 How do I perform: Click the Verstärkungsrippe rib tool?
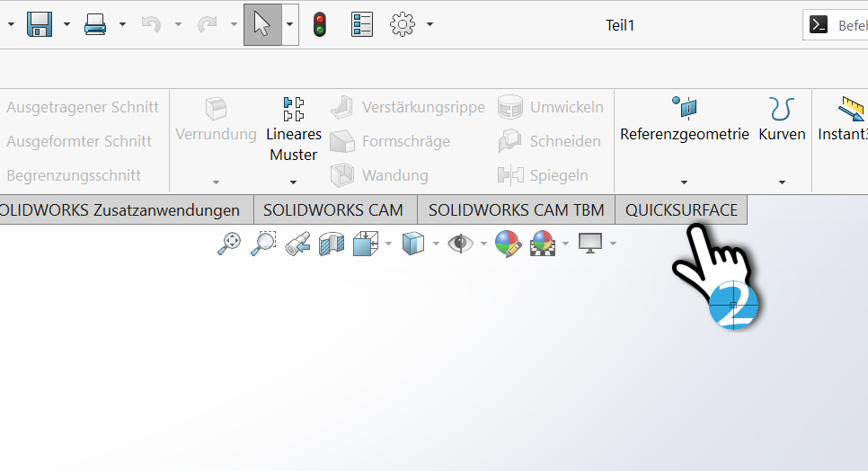[407, 107]
